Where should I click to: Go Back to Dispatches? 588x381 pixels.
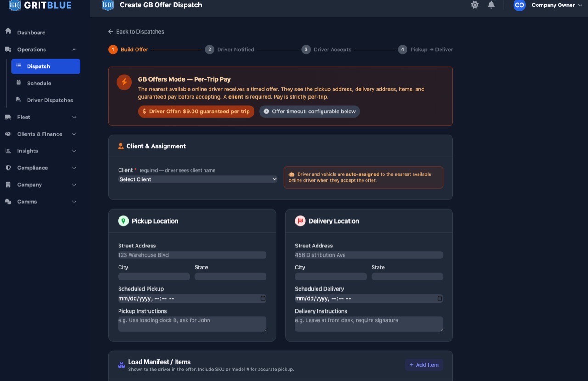click(136, 32)
